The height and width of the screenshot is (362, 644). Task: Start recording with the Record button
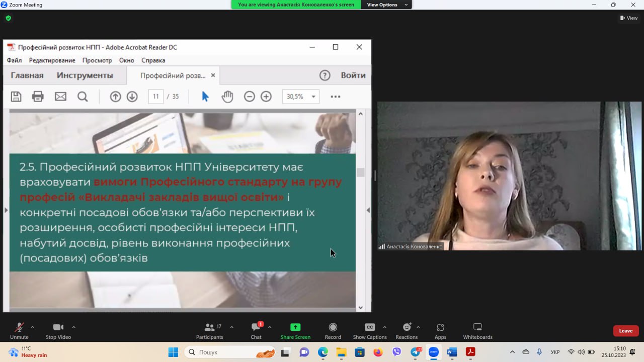(333, 331)
